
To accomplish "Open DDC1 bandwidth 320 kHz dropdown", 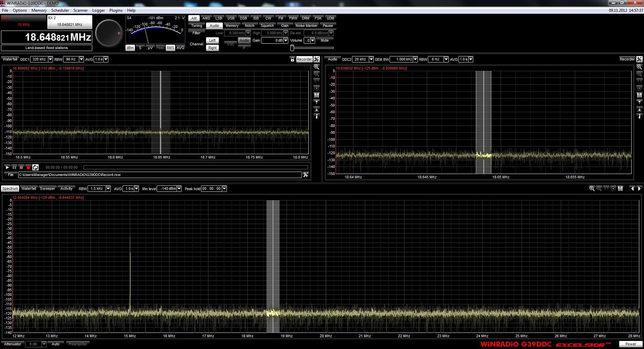I will 50,59.
